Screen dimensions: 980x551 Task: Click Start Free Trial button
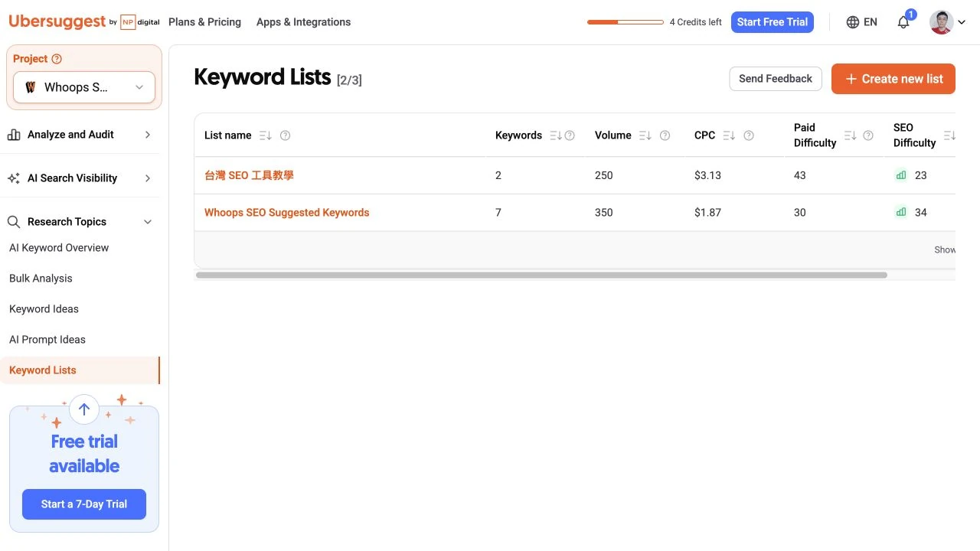tap(773, 22)
